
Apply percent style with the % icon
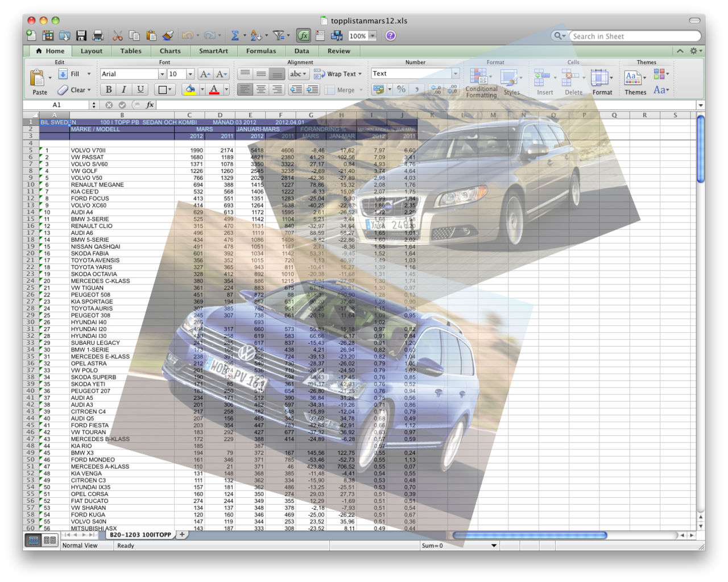pyautogui.click(x=401, y=89)
